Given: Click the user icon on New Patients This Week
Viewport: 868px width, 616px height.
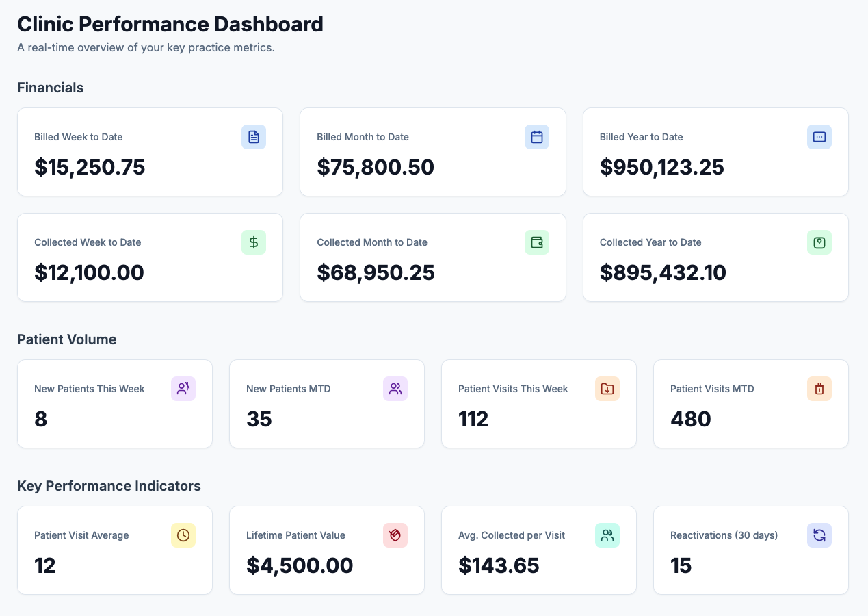Looking at the screenshot, I should pyautogui.click(x=183, y=389).
